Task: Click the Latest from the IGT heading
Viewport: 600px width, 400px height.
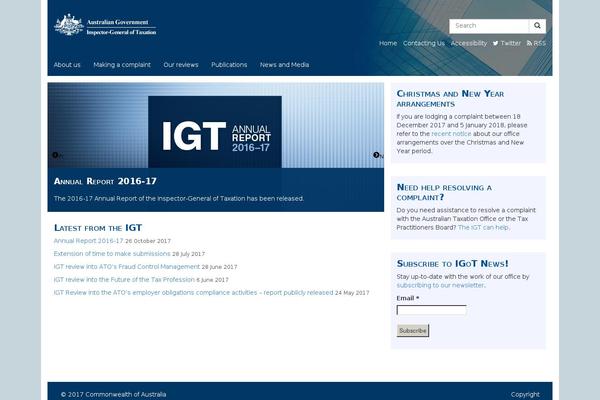Action: (98, 228)
